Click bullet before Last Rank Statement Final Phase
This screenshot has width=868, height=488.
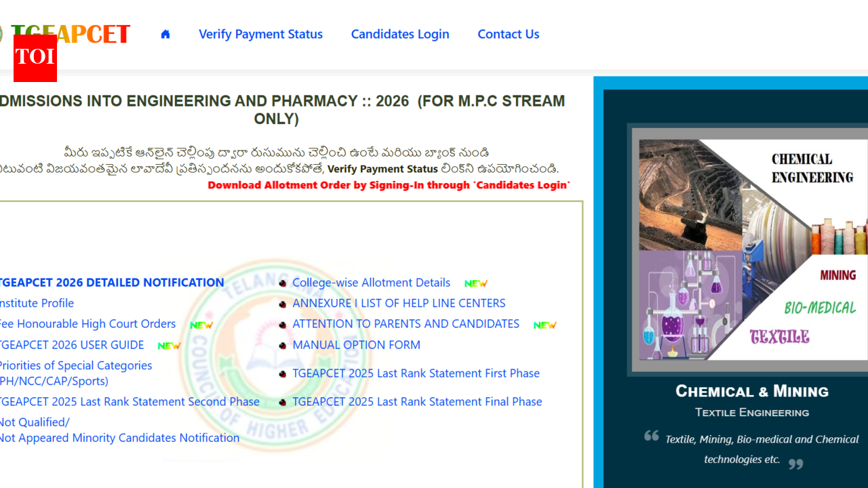[x=283, y=403]
